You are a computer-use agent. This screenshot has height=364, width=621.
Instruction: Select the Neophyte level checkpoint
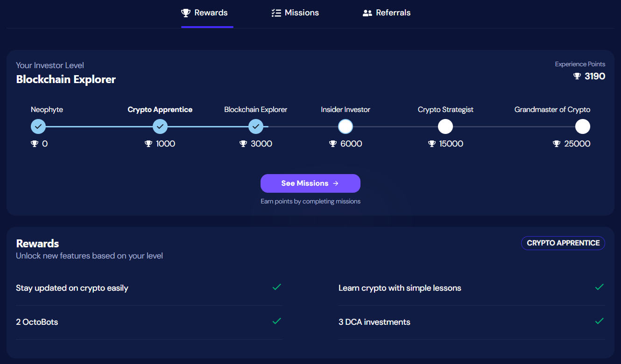(x=38, y=126)
